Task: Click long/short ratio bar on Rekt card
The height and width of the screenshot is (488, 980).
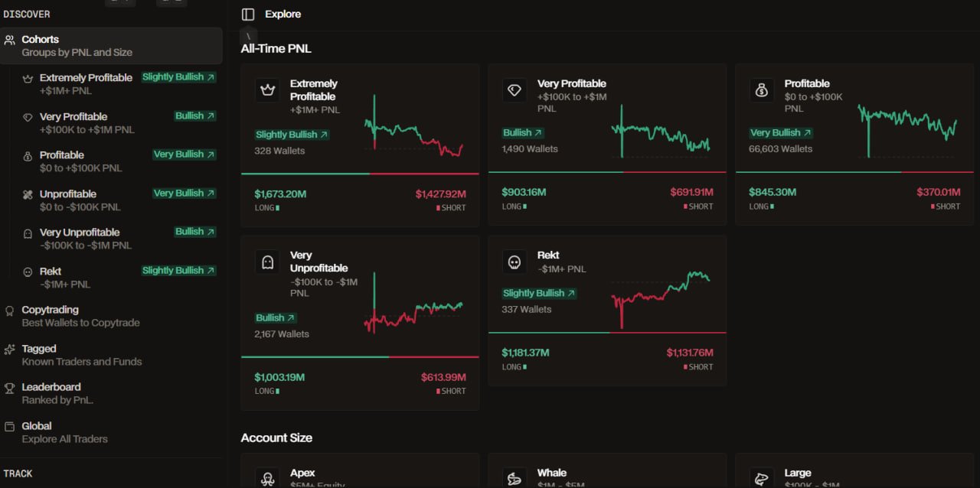Action: [607, 333]
